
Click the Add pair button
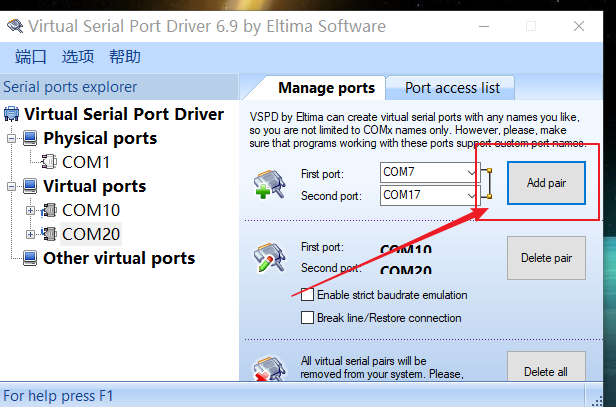(x=546, y=183)
